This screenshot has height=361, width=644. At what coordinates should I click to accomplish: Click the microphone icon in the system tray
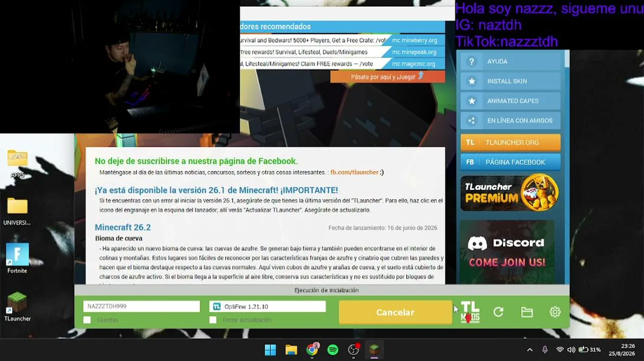[545, 349]
